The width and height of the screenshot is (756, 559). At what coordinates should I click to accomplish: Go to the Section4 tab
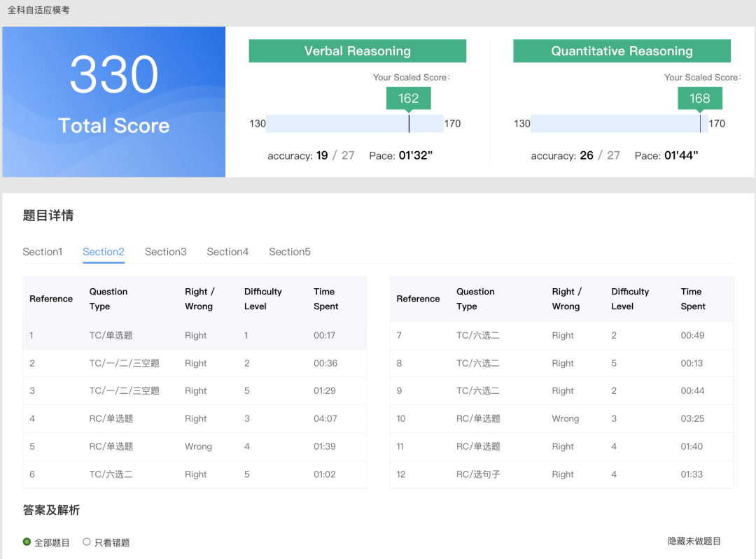(227, 252)
